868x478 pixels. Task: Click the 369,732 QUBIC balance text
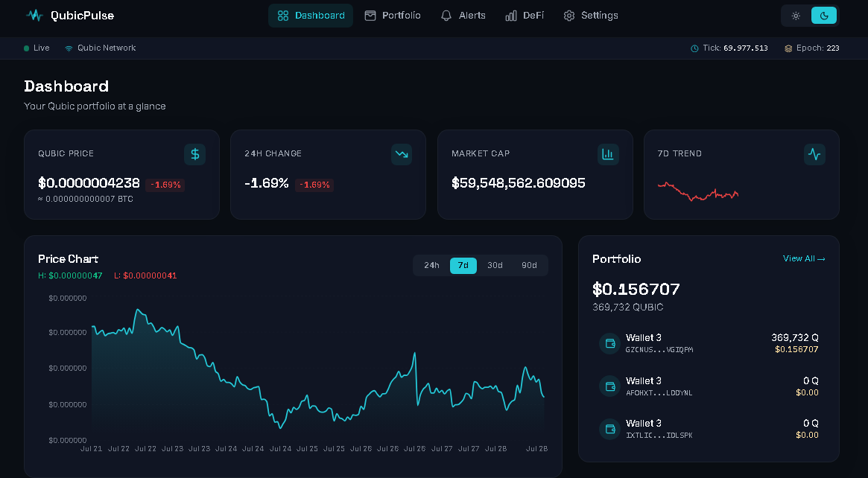pyautogui.click(x=628, y=307)
